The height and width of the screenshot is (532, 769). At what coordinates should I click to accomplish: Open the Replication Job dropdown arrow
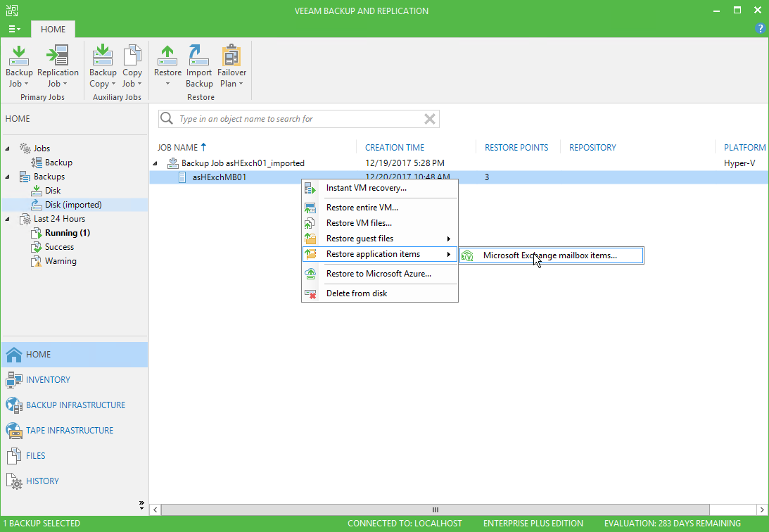[65, 84]
